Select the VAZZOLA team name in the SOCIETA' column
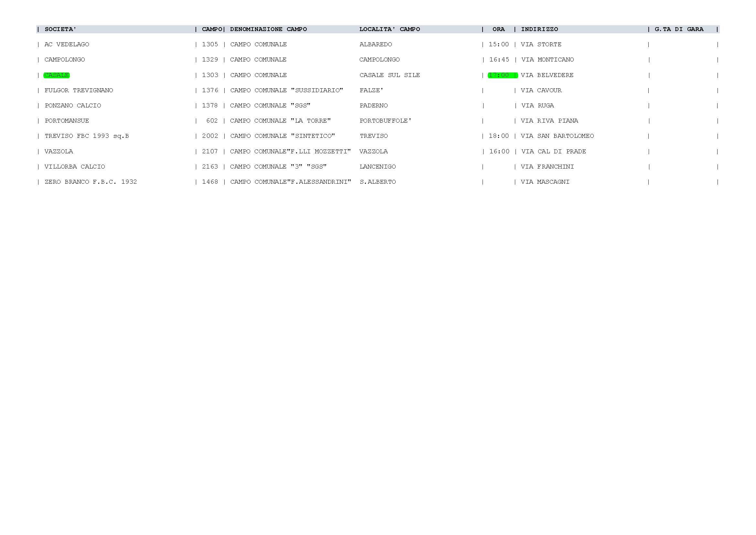This screenshot has height=535, width=756. point(59,151)
